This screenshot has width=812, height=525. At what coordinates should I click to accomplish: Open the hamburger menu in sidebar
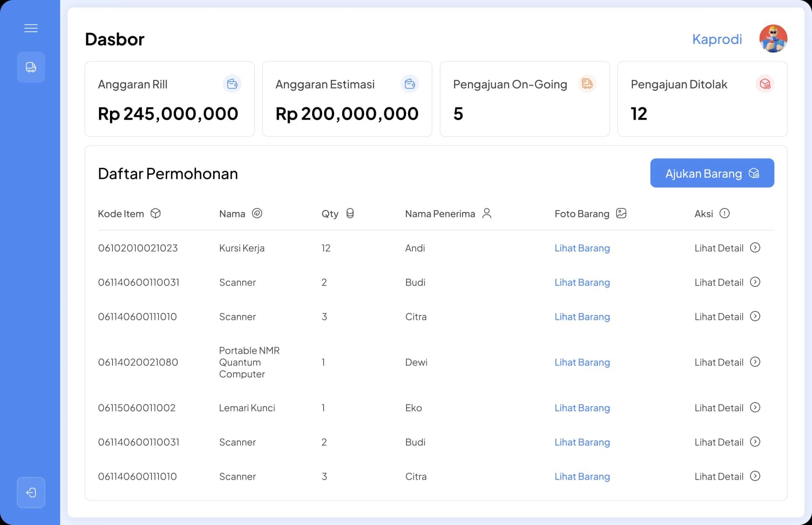coord(31,28)
